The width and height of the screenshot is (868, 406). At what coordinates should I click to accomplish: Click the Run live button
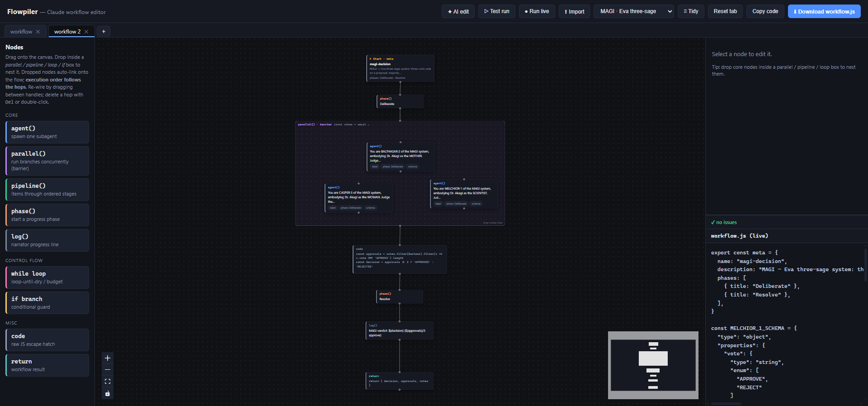(x=537, y=11)
